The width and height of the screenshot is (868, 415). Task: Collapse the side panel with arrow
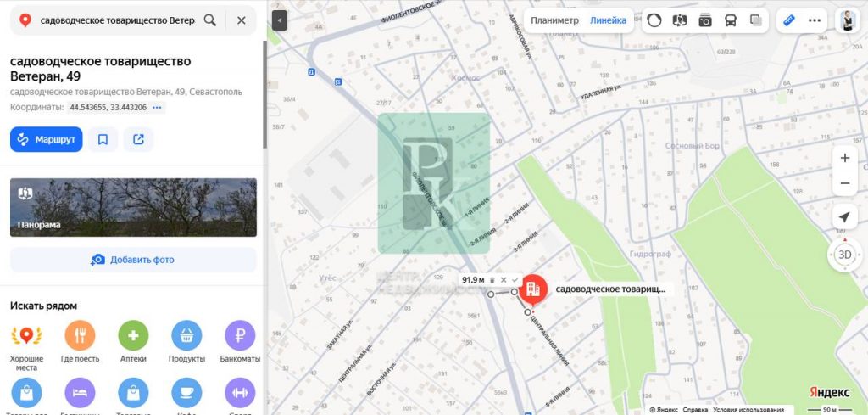[x=280, y=20]
